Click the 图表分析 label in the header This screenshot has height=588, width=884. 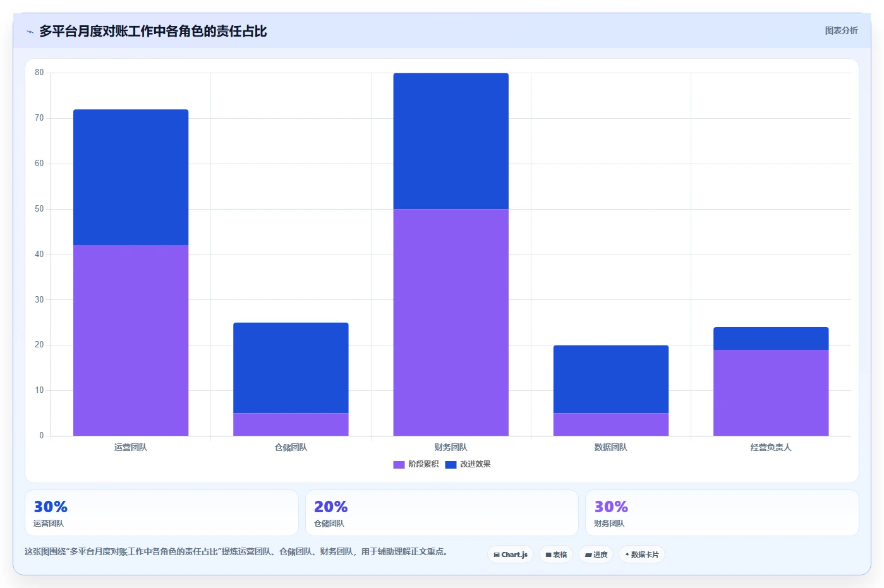(841, 30)
